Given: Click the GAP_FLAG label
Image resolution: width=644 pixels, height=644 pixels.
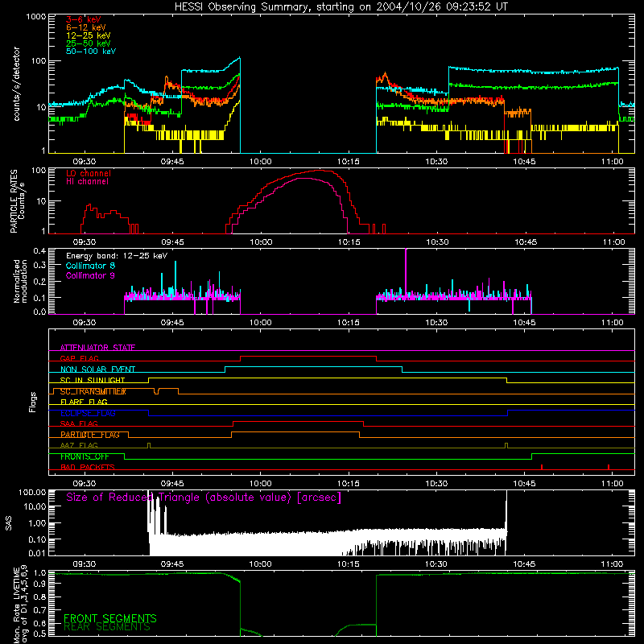Looking at the screenshot, I should pos(80,358).
